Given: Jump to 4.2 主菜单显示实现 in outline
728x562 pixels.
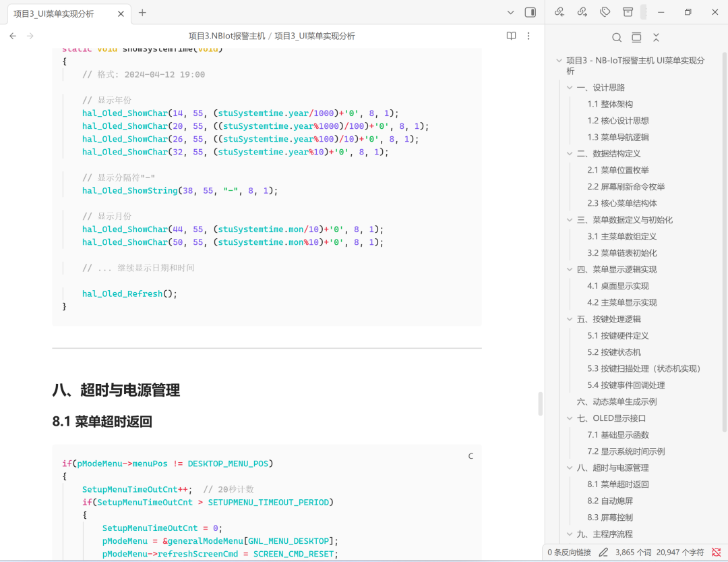Looking at the screenshot, I should pos(622,303).
